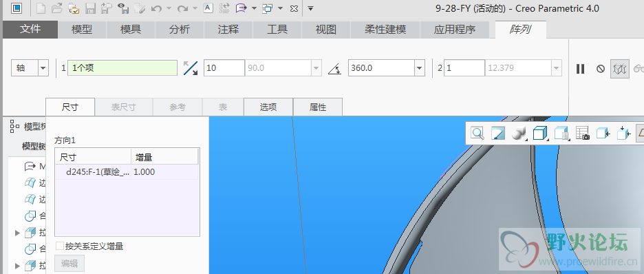Save the model with floppy disk icon
Viewport: 644px width, 274px height.
90,8
